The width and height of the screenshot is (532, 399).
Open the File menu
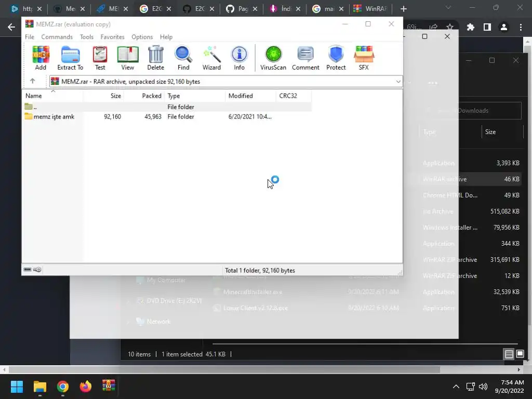click(30, 37)
